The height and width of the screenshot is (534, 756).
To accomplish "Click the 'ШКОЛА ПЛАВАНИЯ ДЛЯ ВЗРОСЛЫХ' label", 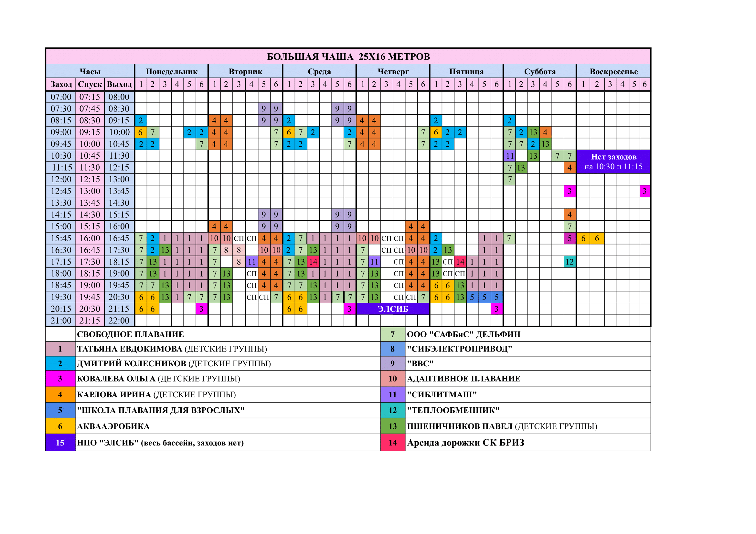I will click(161, 410).
